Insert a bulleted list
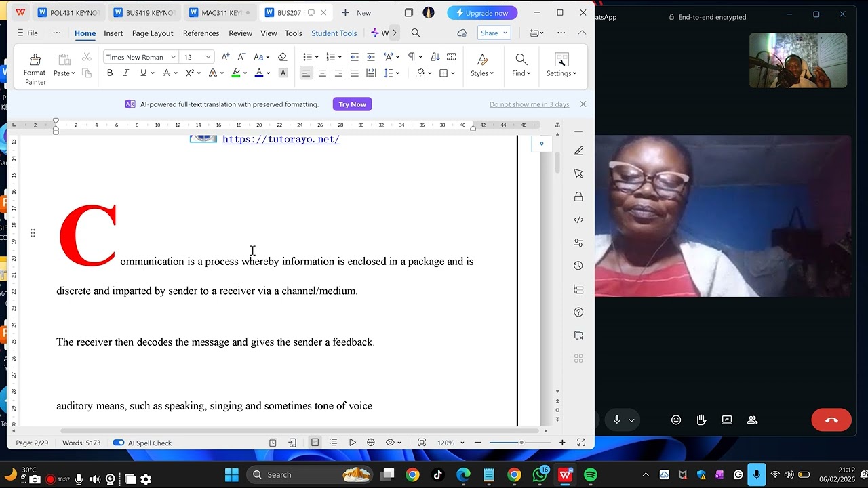This screenshot has width=868, height=488. pyautogui.click(x=307, y=57)
